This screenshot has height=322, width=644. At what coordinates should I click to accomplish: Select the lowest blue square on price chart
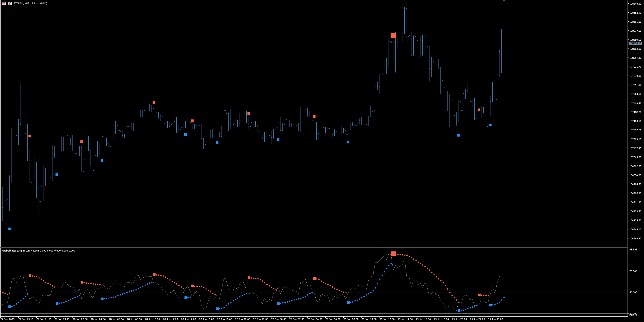coord(10,229)
